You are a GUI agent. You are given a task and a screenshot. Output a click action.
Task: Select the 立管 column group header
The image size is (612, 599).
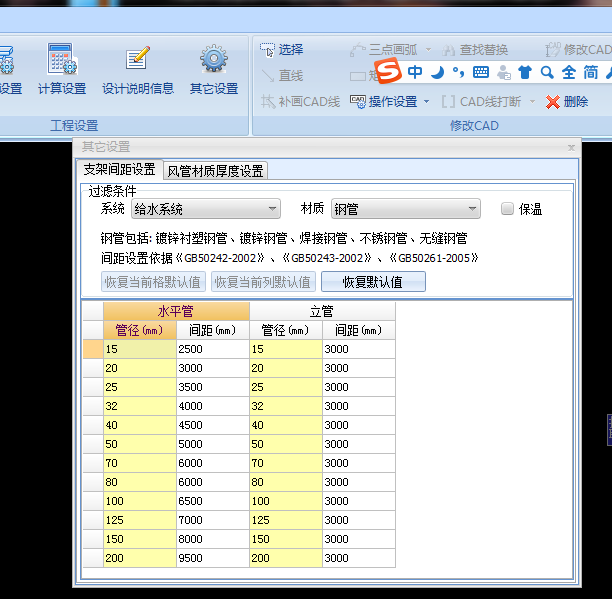click(x=322, y=311)
